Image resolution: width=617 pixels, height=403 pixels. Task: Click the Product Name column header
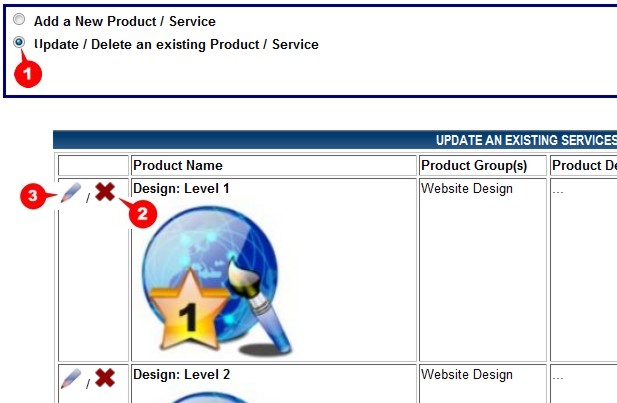click(178, 165)
